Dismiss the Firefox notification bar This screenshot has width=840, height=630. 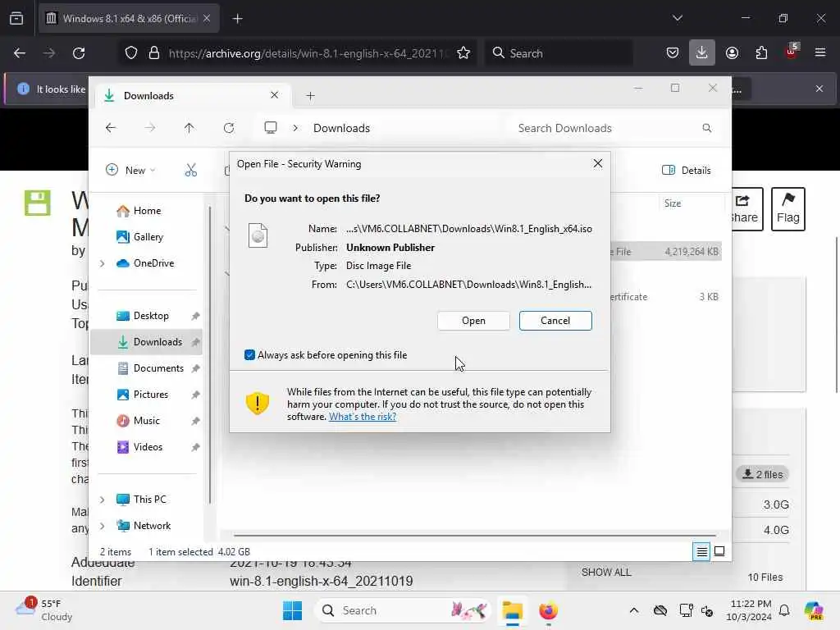click(819, 89)
